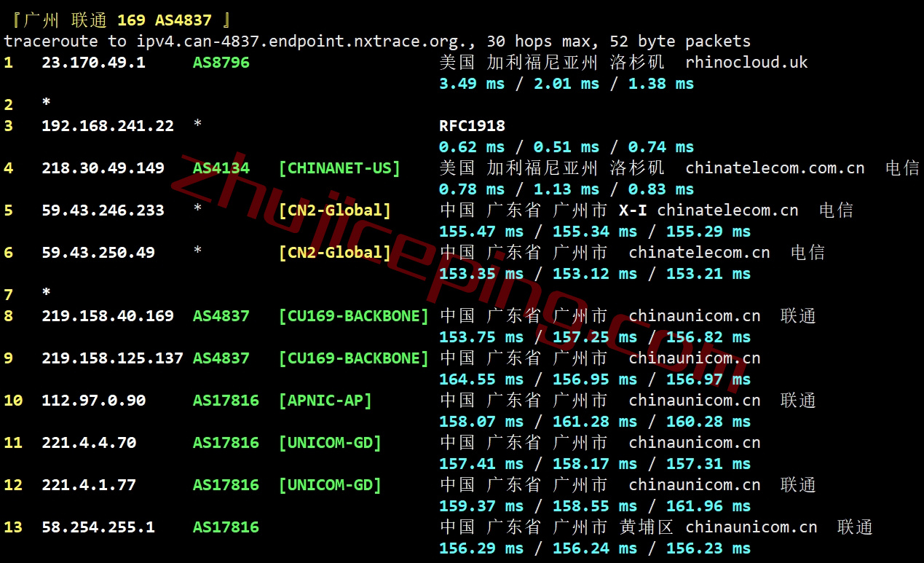The image size is (924, 563).
Task: Click the [CN2-Global] tag beside 59.43.246.233
Action: (335, 210)
